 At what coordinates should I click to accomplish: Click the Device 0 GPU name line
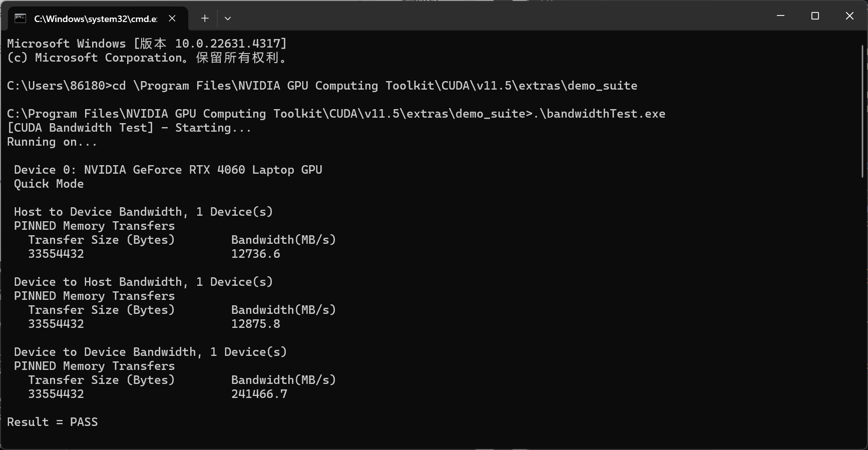click(x=168, y=170)
